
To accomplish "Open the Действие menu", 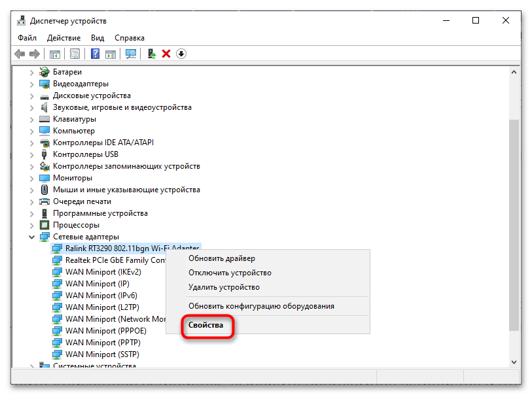I will click(x=64, y=38).
